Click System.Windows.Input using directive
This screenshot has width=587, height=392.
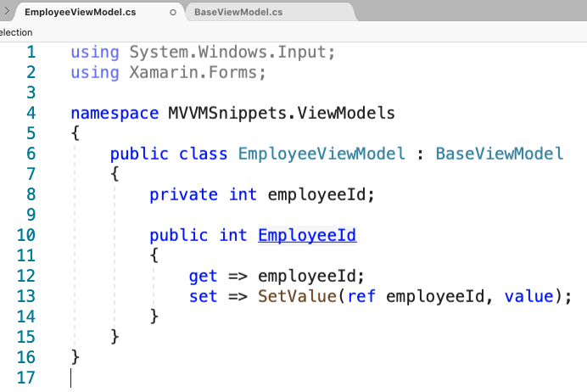click(232, 52)
